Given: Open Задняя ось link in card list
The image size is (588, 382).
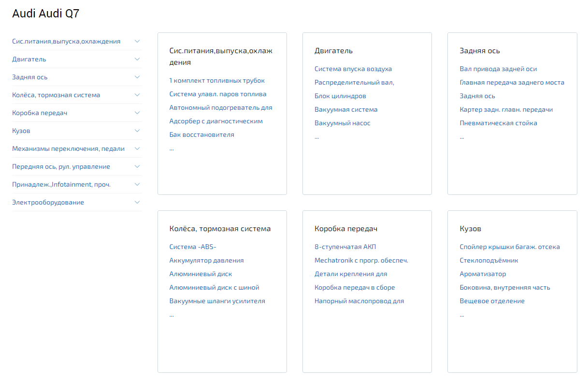Looking at the screenshot, I should 477,96.
